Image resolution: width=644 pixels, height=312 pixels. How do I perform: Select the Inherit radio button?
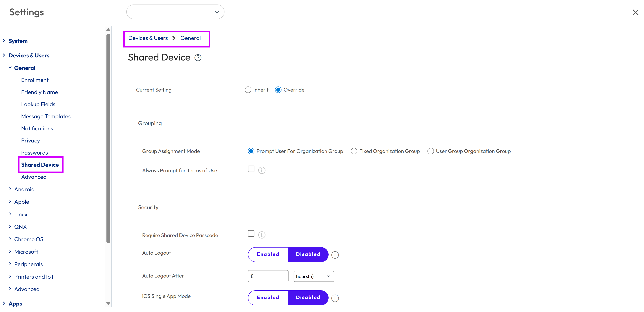[248, 90]
